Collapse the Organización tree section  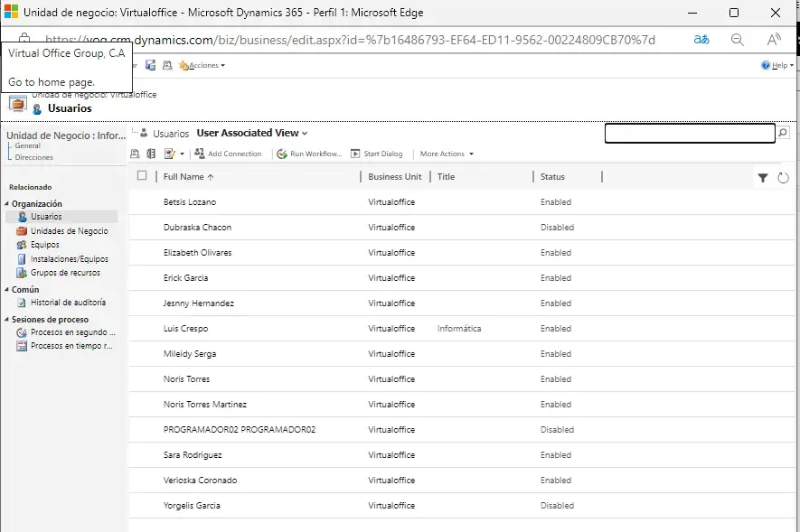(7, 204)
